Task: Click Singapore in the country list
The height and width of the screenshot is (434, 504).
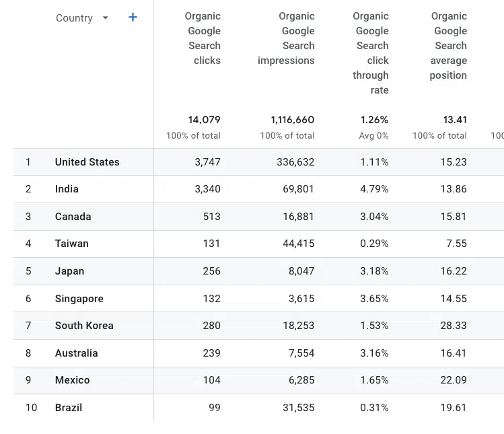Action: point(79,299)
